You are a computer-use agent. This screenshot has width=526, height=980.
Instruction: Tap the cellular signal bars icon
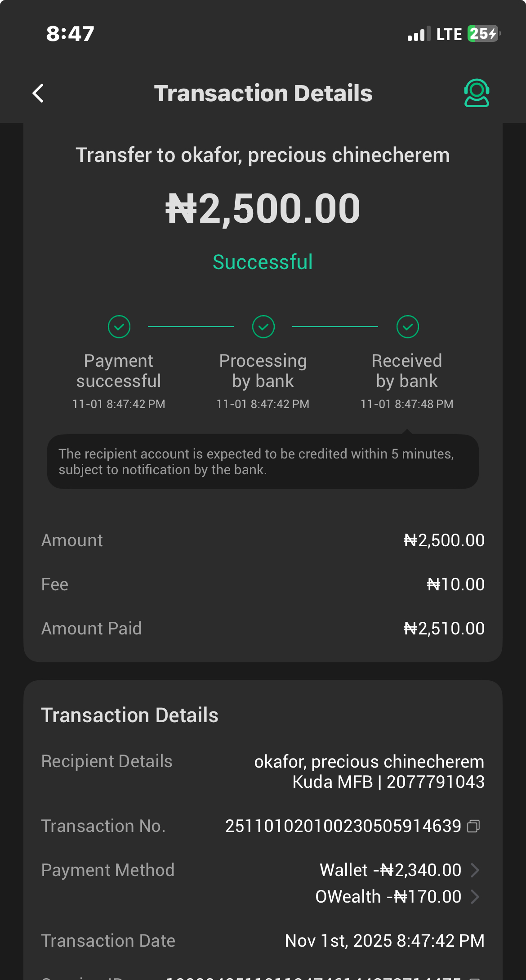coord(419,34)
